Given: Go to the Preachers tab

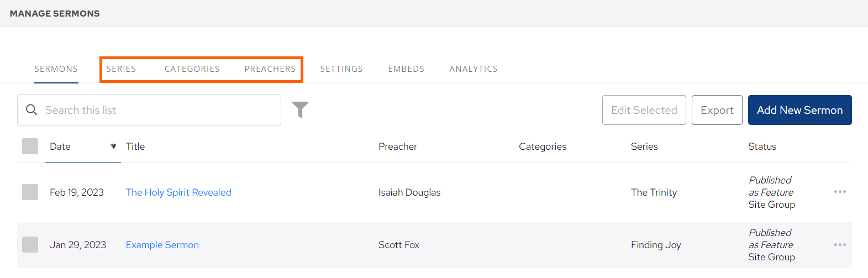Looking at the screenshot, I should coord(270,69).
